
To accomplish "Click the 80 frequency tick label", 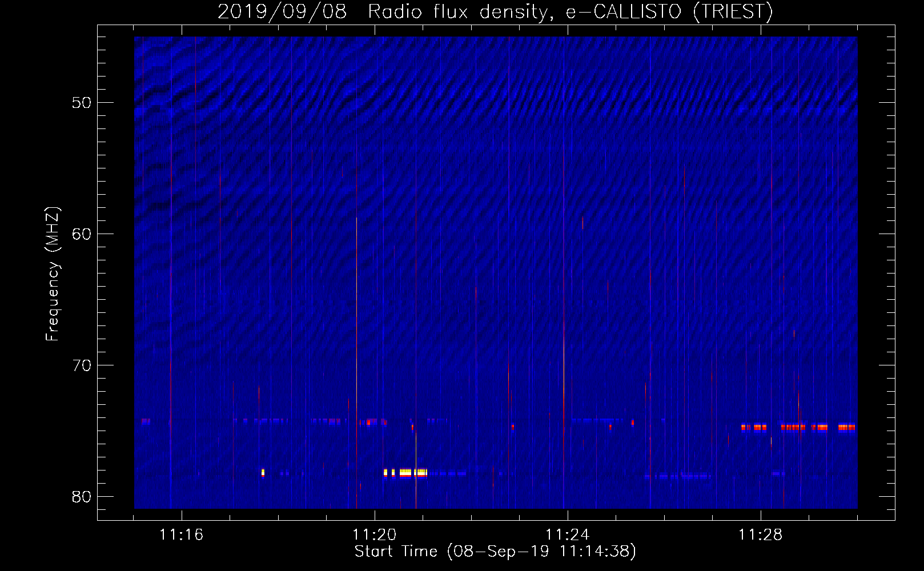I will point(82,497).
